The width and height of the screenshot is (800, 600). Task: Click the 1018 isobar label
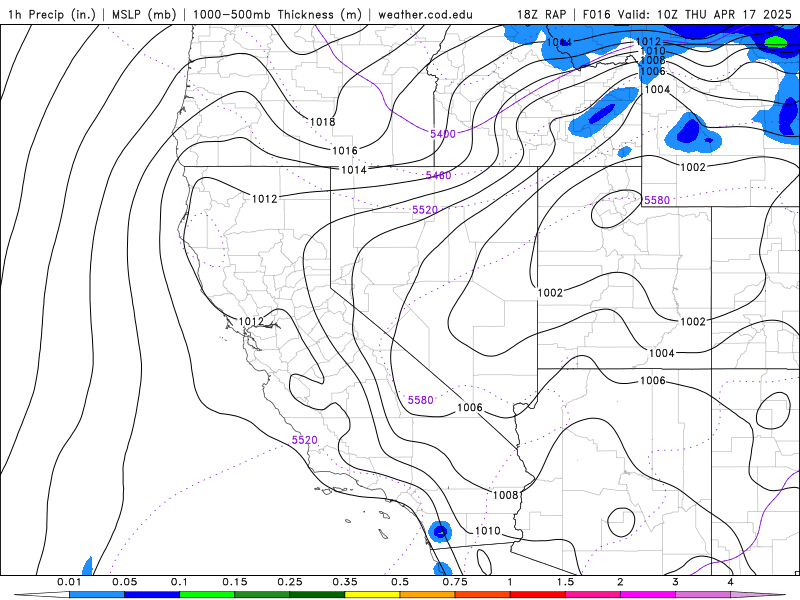pyautogui.click(x=322, y=122)
